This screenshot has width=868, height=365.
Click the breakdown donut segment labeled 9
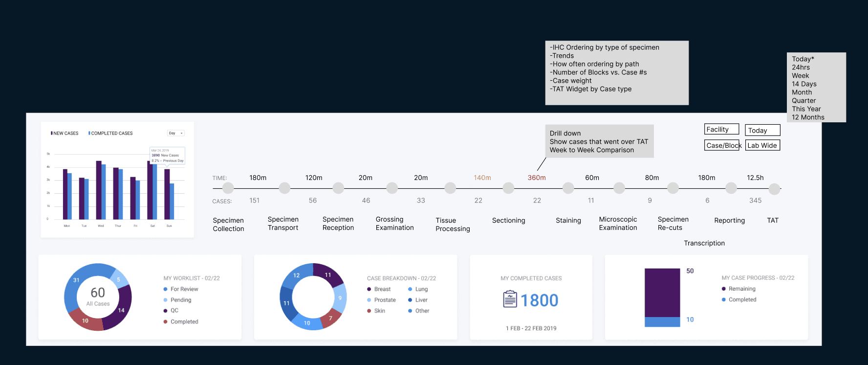(x=340, y=298)
